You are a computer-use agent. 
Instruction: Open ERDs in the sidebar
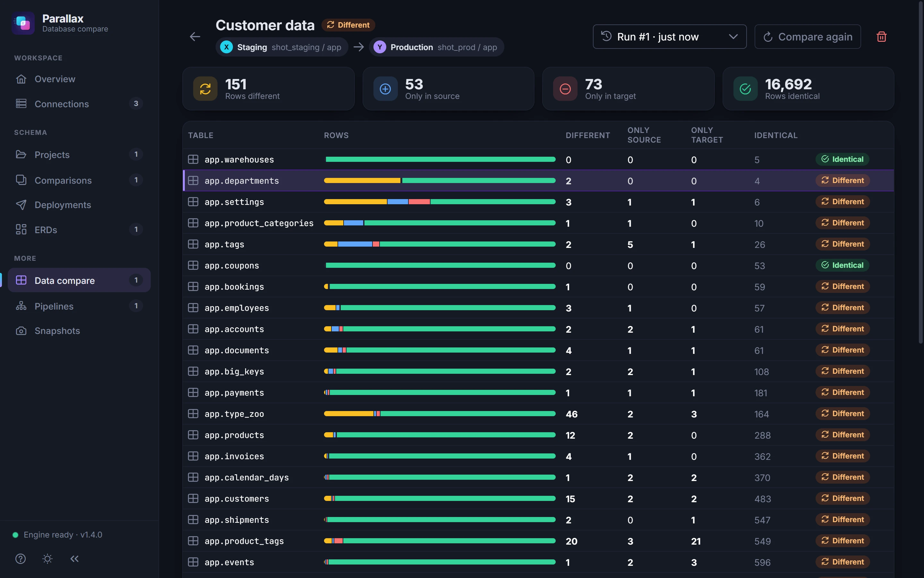(79, 229)
